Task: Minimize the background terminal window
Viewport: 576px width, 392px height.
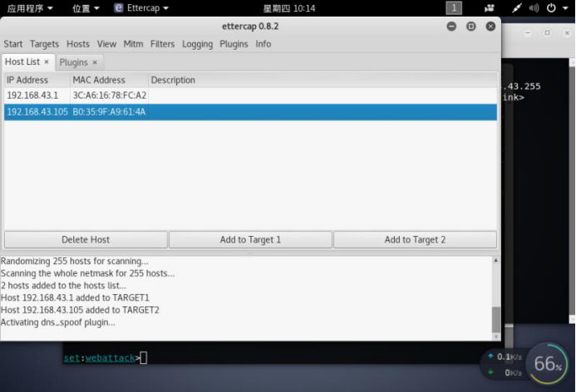Action: pyautogui.click(x=528, y=33)
